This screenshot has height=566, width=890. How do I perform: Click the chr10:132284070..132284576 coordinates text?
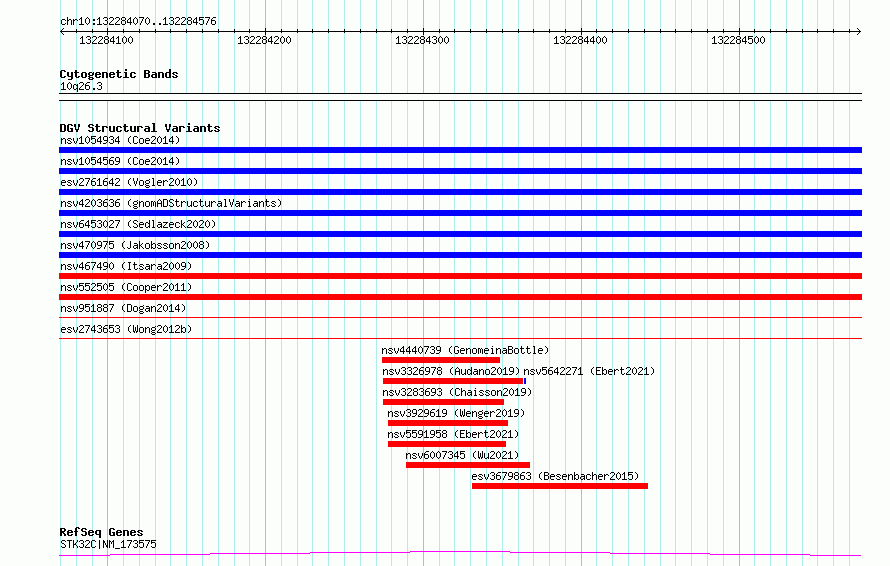tap(138, 22)
